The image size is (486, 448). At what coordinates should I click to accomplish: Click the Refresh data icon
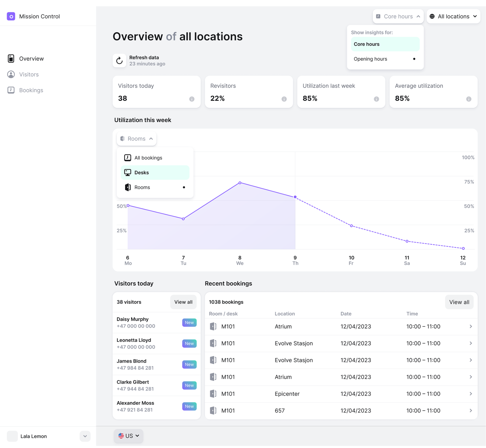coord(119,61)
